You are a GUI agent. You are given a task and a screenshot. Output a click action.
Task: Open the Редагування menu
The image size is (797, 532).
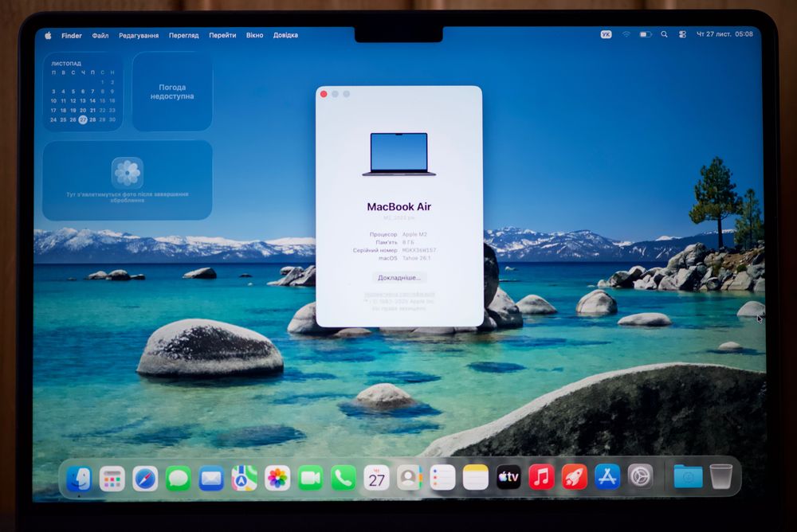[139, 36]
